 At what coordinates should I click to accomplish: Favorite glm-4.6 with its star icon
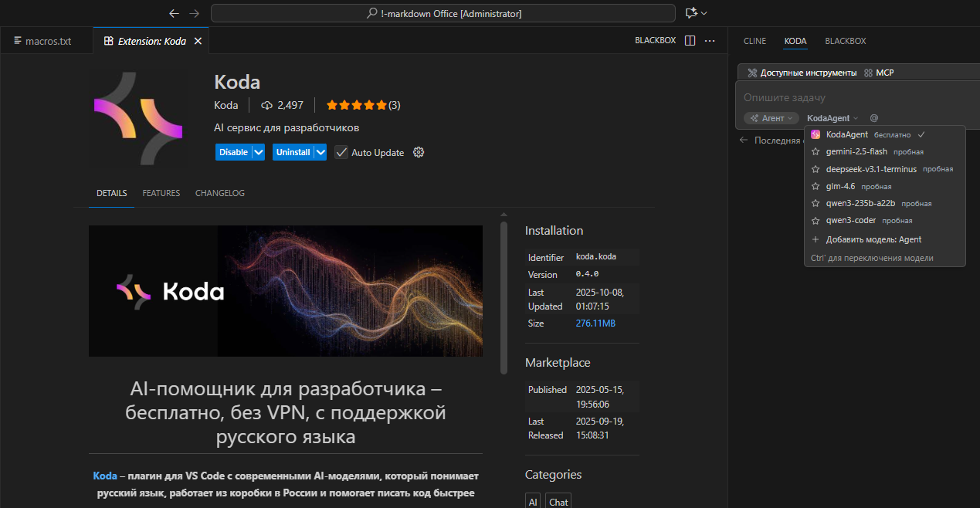pyautogui.click(x=816, y=186)
